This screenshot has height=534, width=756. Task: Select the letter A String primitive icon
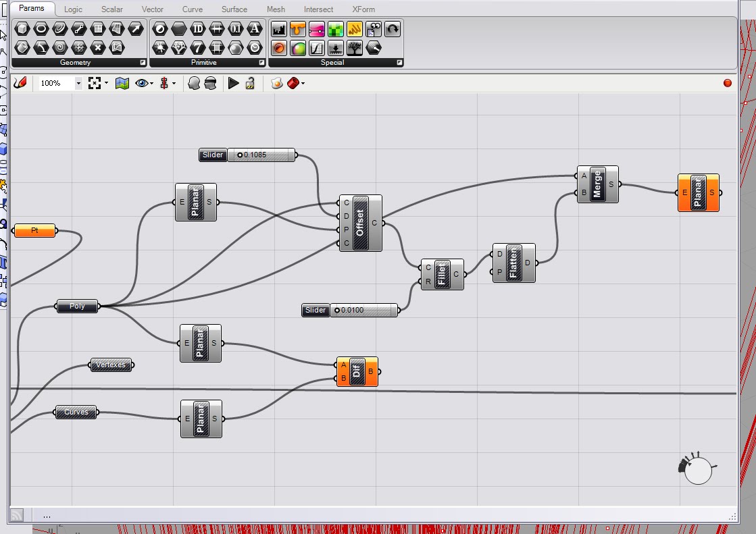tap(255, 29)
